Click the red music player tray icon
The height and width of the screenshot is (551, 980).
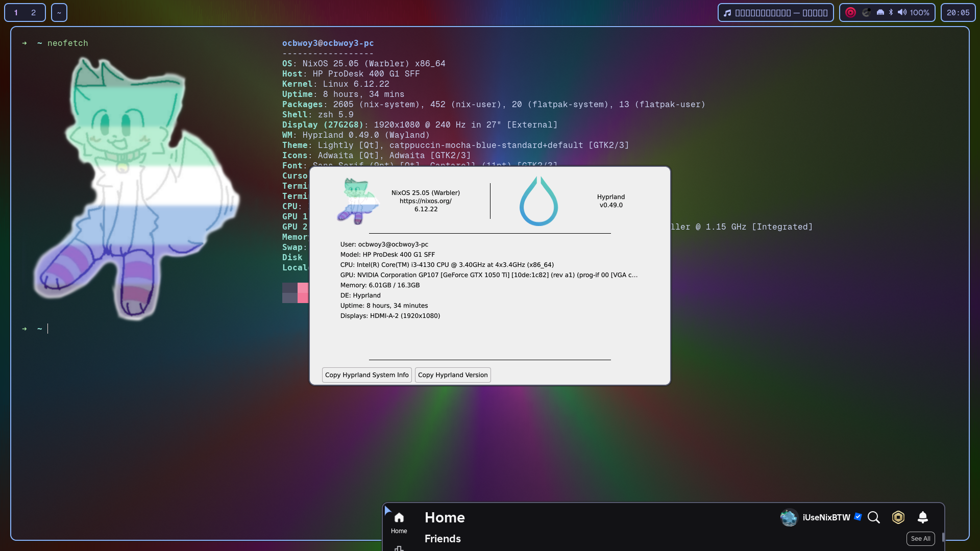click(x=850, y=12)
